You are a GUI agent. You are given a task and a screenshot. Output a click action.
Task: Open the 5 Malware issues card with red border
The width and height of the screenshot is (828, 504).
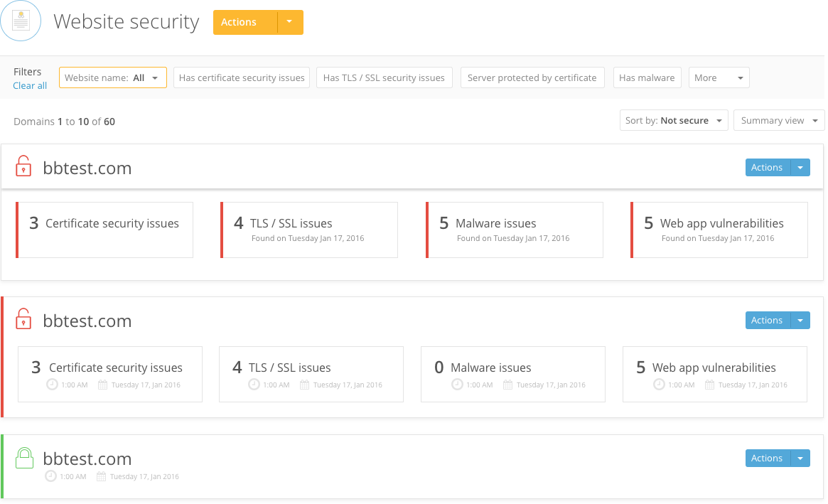coord(515,230)
